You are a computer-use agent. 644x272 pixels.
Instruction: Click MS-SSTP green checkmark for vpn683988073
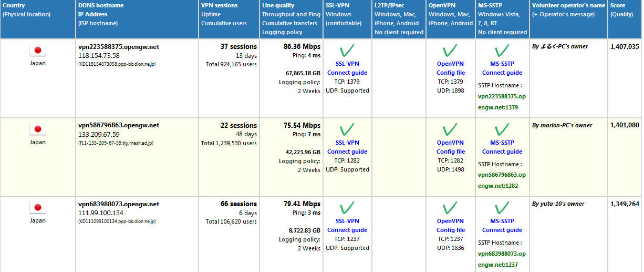[x=502, y=208]
